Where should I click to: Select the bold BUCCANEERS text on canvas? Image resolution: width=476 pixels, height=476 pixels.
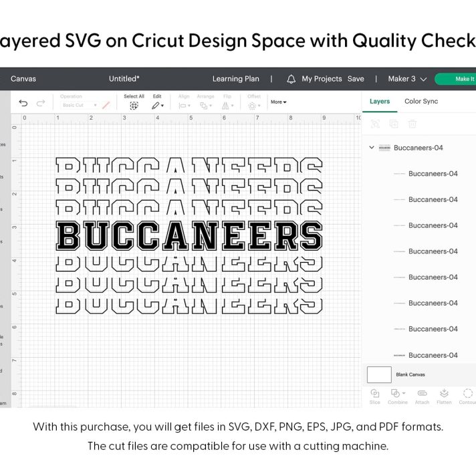pyautogui.click(x=189, y=235)
